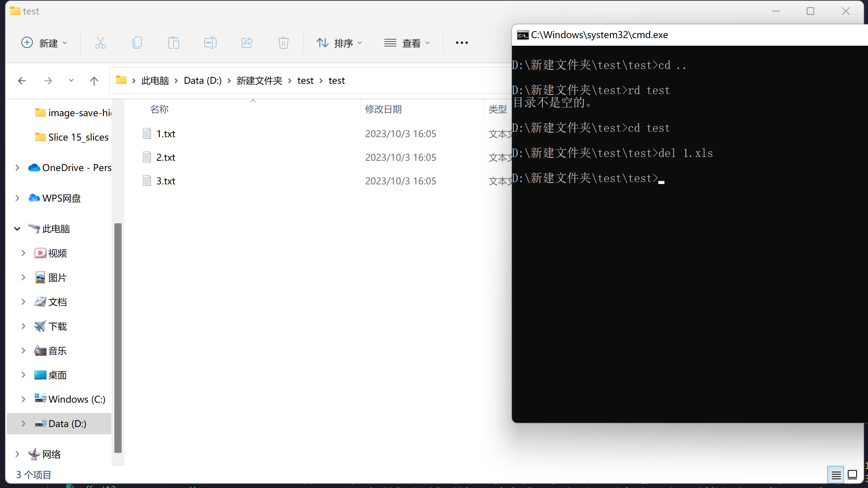The width and height of the screenshot is (868, 488).
Task: Switch to large icons view in status bar
Action: point(852,475)
